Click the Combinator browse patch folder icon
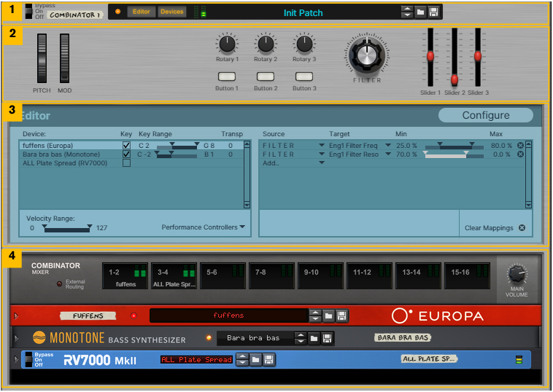The width and height of the screenshot is (553, 392). coord(421,12)
